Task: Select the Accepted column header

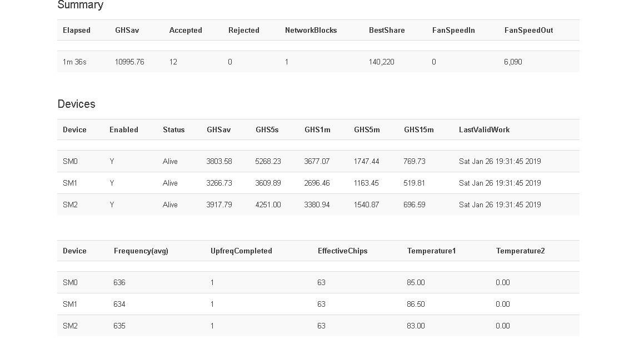Action: tap(185, 31)
